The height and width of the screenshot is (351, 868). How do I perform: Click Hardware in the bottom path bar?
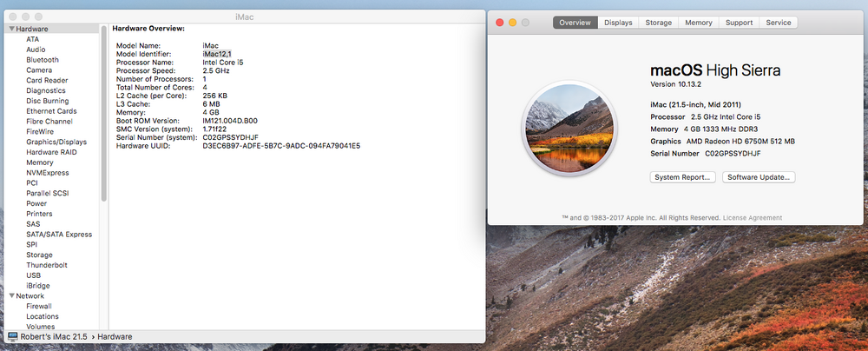point(115,336)
